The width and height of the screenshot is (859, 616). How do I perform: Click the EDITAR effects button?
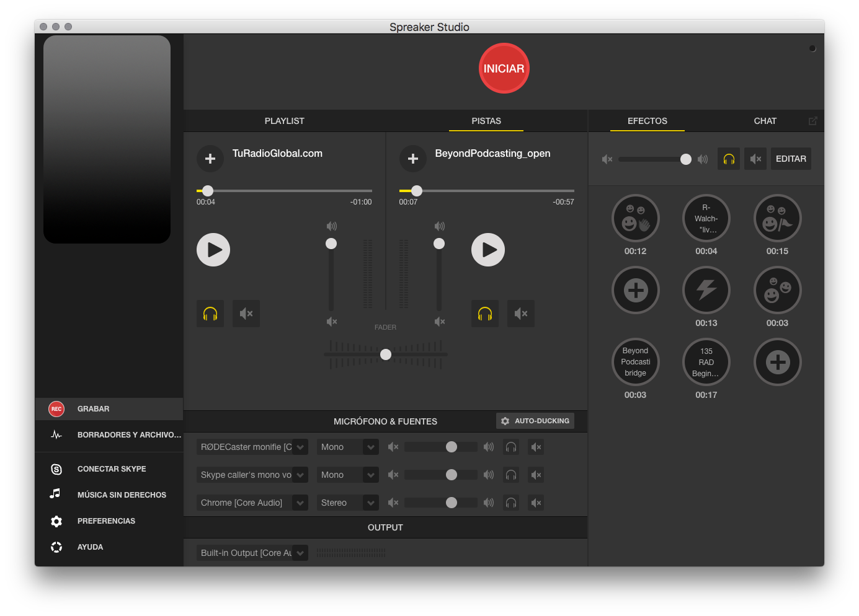[x=791, y=159]
